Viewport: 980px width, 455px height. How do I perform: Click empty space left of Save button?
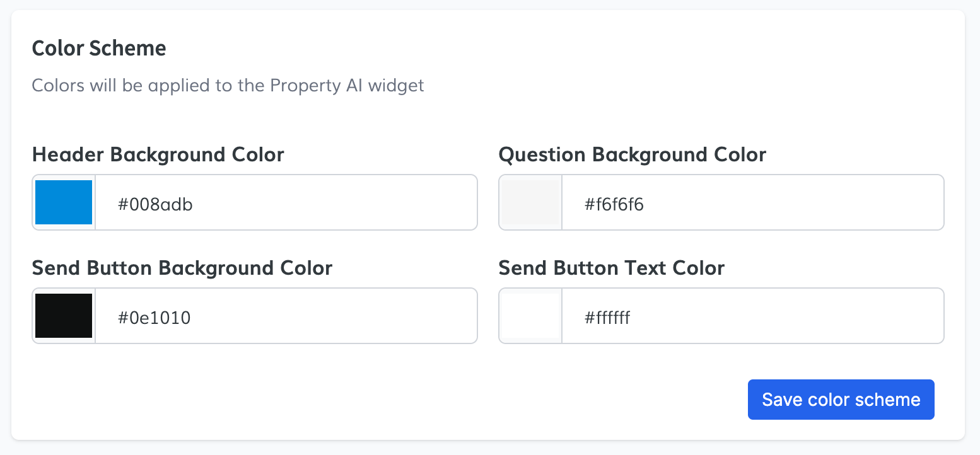click(441, 400)
